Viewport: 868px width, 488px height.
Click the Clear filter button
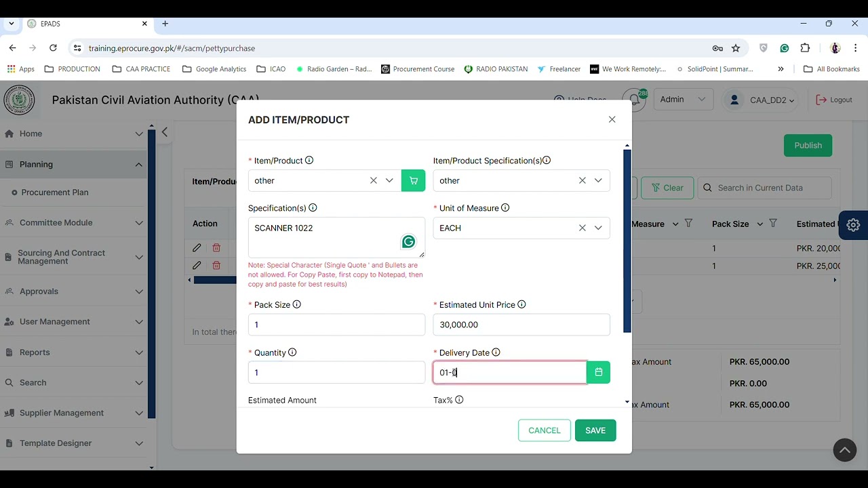point(667,188)
